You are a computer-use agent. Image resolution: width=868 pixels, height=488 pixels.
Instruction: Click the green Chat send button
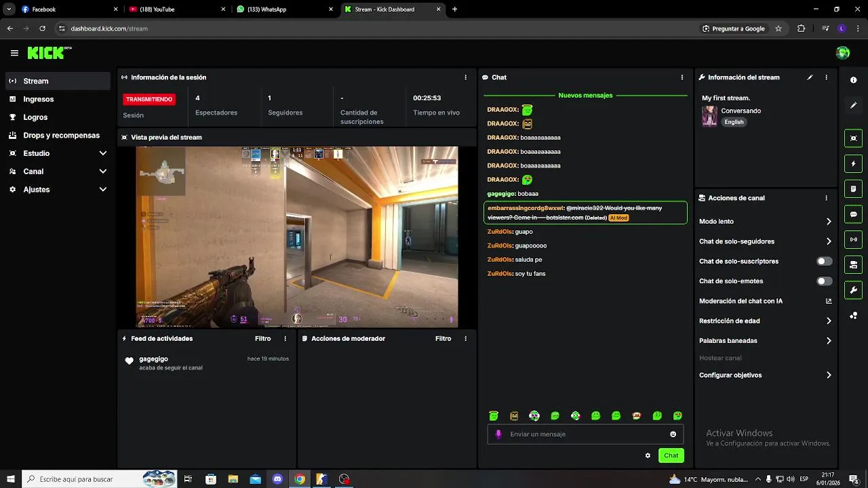coord(671,455)
